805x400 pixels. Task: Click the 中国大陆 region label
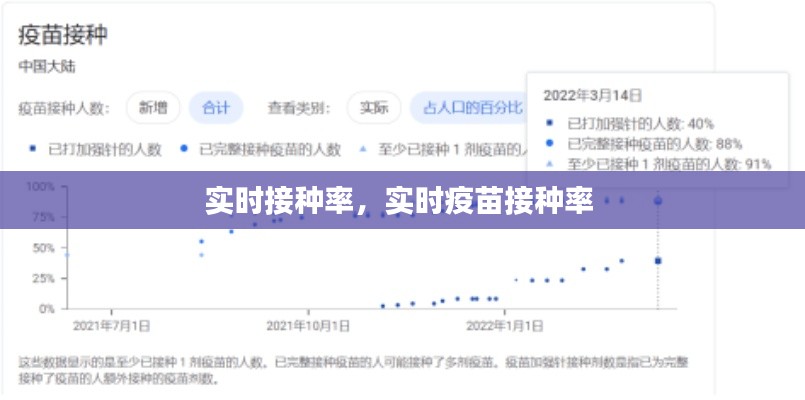[x=47, y=67]
